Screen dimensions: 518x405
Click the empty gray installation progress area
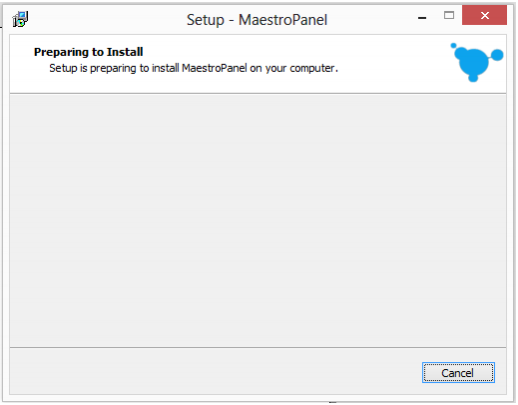click(258, 220)
